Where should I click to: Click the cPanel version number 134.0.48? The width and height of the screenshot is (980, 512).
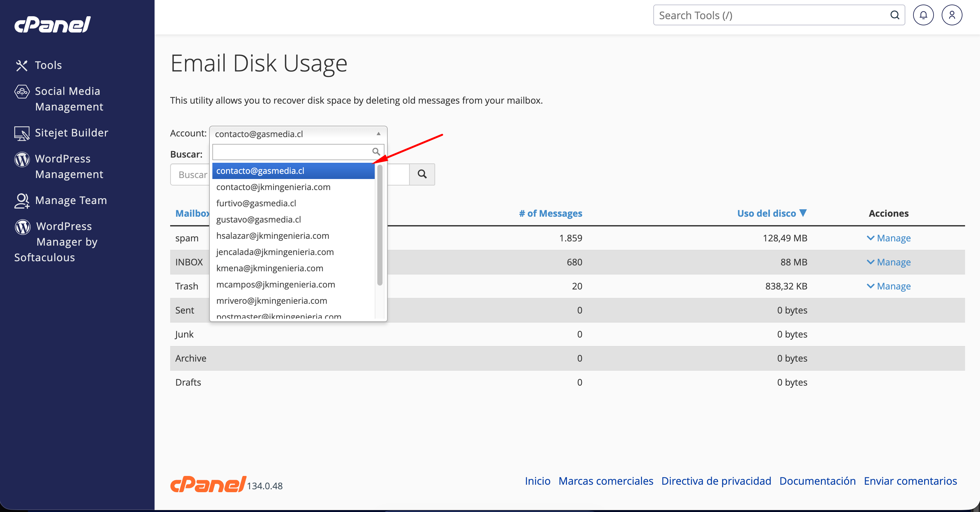pos(265,486)
